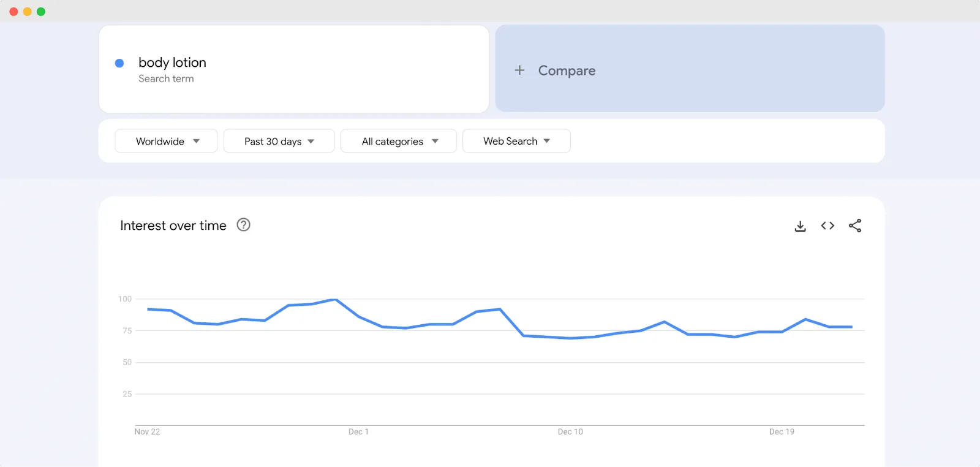Click the 25 value on the y-axis
980x467 pixels.
(127, 394)
